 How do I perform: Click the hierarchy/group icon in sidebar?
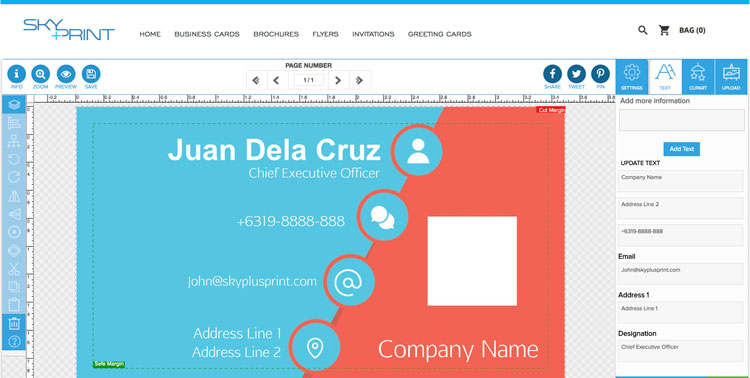(14, 141)
